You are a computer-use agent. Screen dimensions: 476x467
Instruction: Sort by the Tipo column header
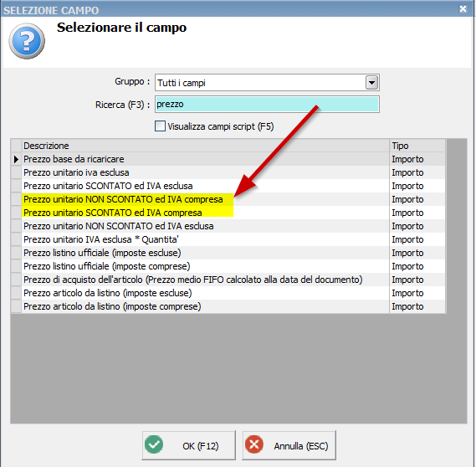tap(417, 146)
